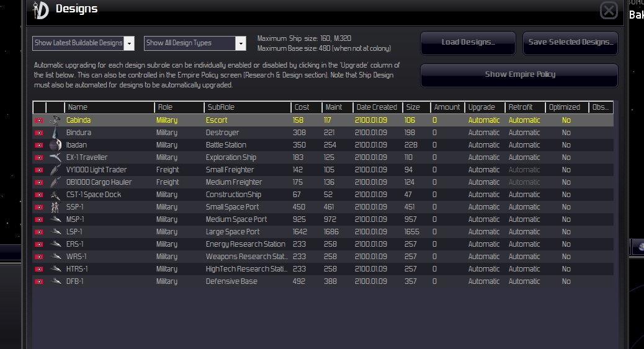Close the Designs window
The height and width of the screenshot is (349, 644).
[x=609, y=11]
